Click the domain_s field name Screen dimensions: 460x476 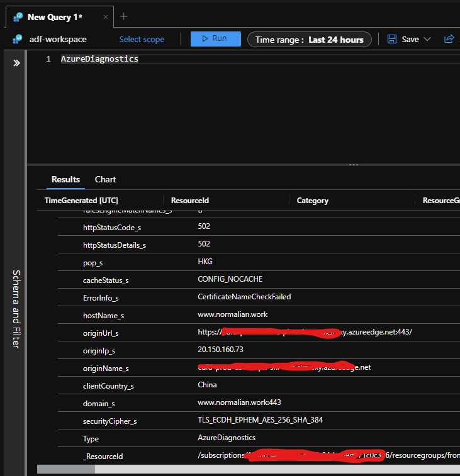(x=99, y=404)
